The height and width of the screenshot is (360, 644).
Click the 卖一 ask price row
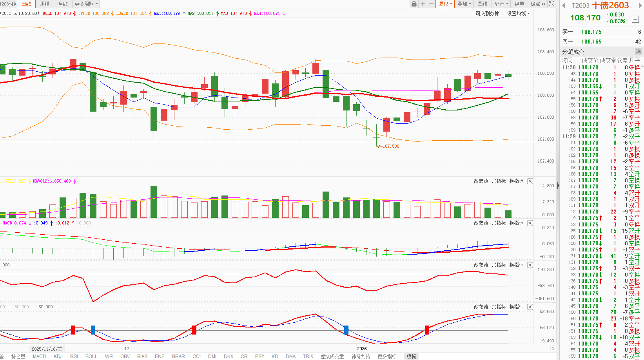coord(602,32)
